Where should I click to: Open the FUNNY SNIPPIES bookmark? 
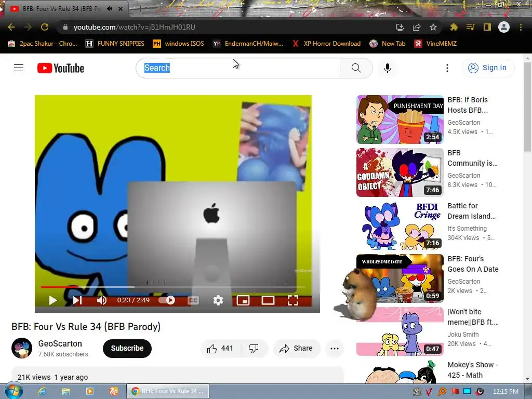click(x=115, y=44)
